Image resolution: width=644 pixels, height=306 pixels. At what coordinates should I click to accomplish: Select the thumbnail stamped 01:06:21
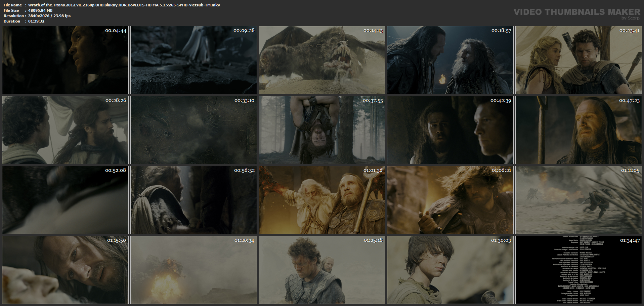(x=450, y=200)
